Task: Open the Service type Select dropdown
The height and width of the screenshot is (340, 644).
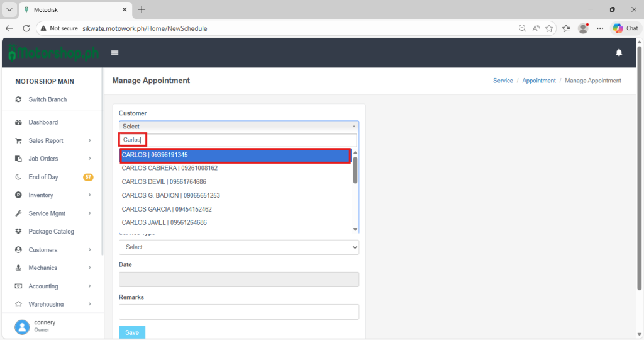Action: (238, 247)
